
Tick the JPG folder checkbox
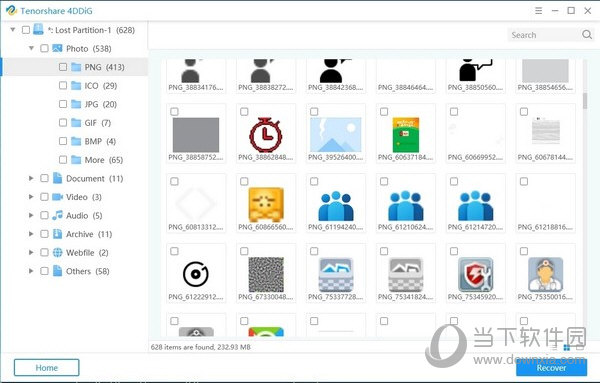[63, 104]
